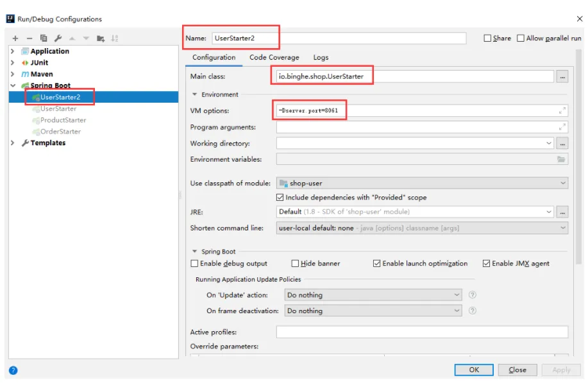Move configuration up arrow

pyautogui.click(x=72, y=39)
